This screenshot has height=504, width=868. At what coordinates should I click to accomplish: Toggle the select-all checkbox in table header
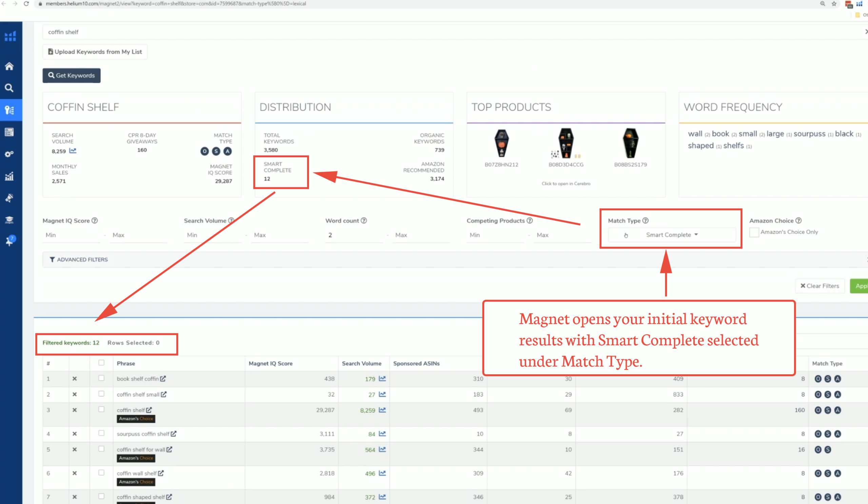(x=101, y=363)
